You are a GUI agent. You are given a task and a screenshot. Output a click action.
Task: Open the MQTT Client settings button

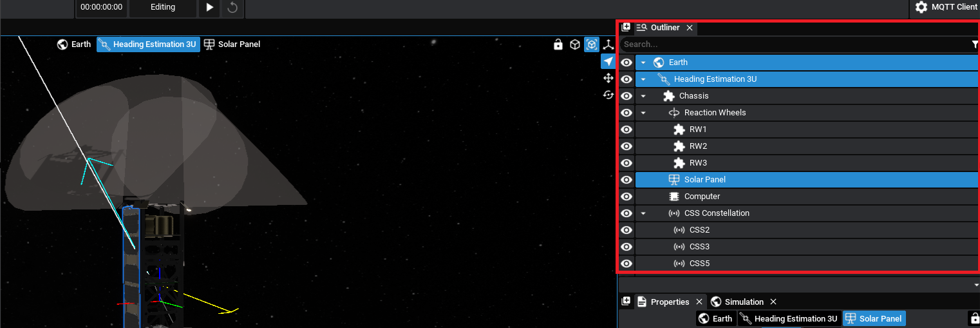(946, 7)
